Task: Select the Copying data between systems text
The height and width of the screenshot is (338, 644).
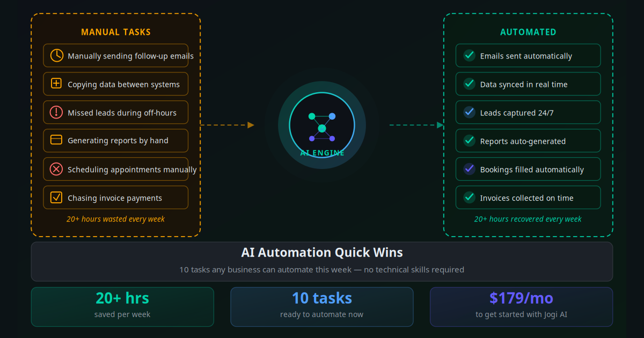Action: tap(123, 84)
